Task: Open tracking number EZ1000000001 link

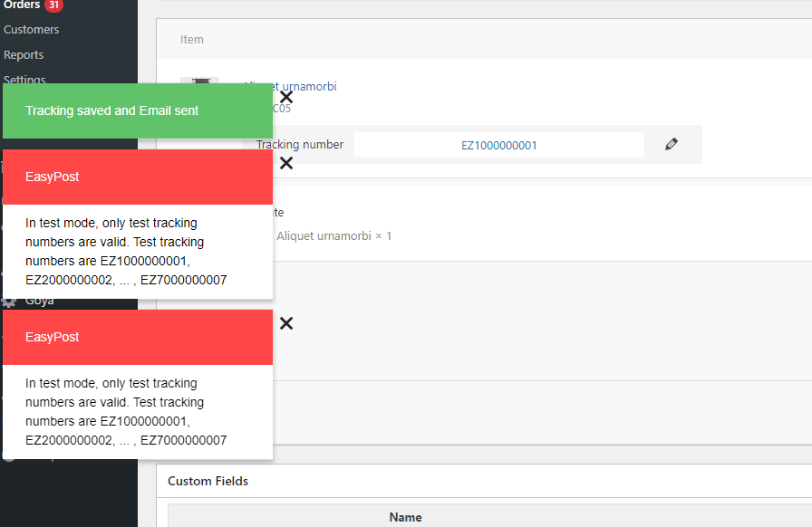Action: [x=498, y=146]
